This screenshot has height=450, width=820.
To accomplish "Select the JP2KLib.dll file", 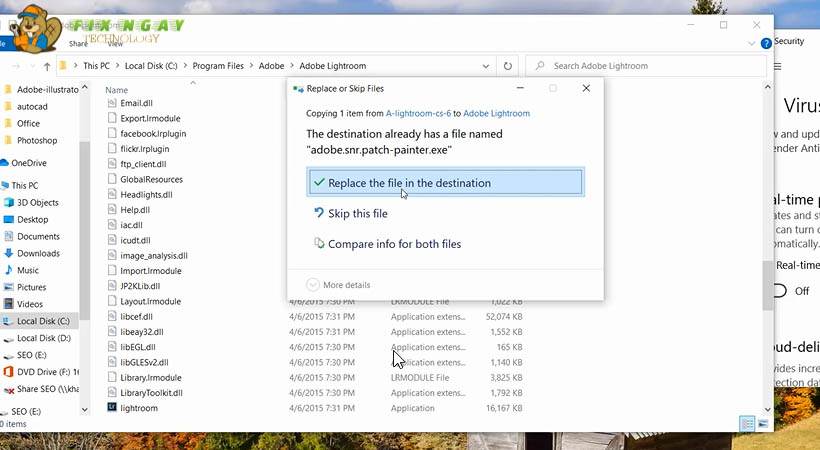I will [x=140, y=286].
